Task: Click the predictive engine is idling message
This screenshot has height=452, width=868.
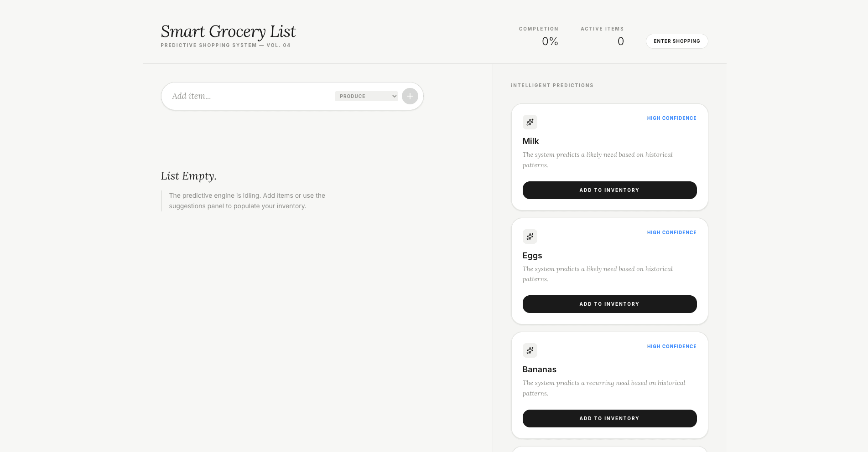Action: 247,201
